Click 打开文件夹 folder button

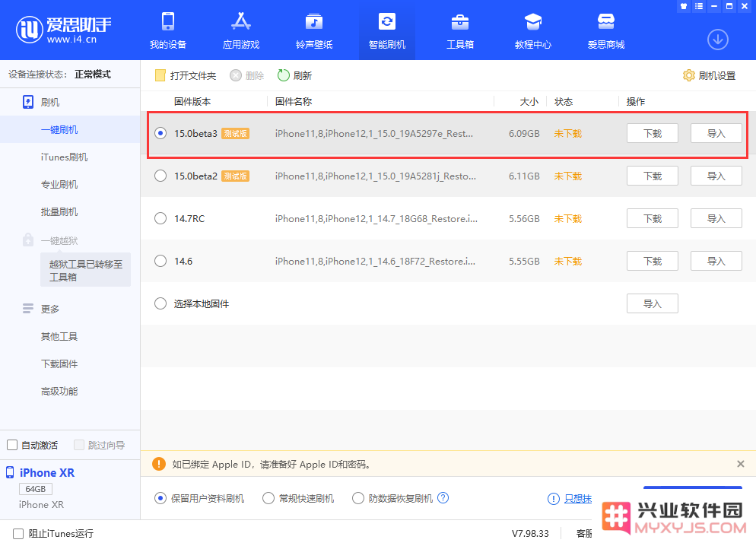185,75
